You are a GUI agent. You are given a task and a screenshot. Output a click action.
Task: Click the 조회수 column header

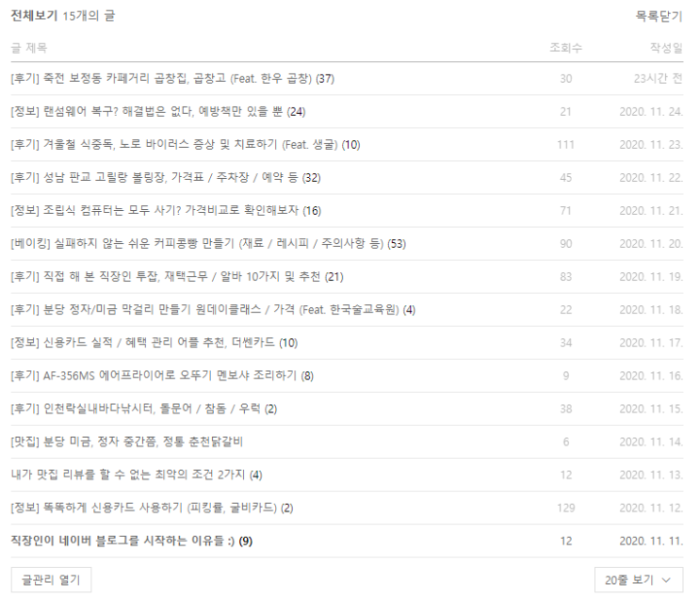click(565, 48)
